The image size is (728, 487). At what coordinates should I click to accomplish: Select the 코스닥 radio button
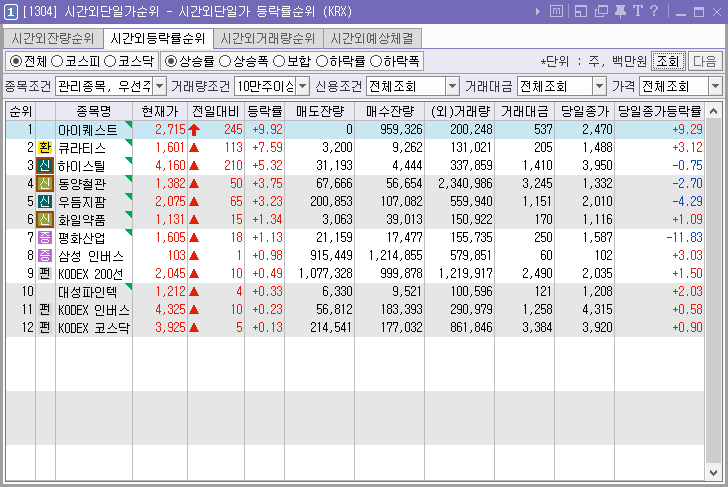110,61
